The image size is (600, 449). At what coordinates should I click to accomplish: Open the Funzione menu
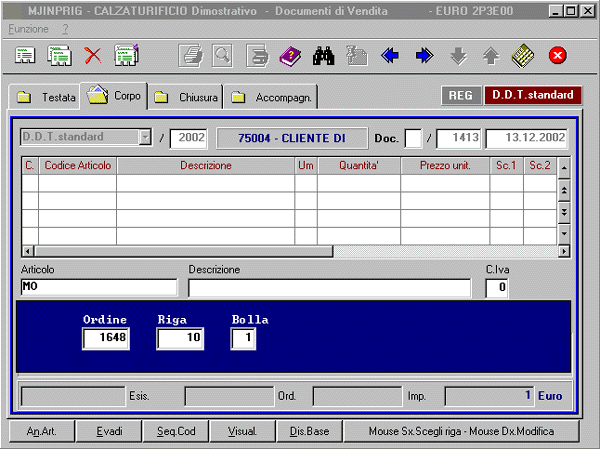pyautogui.click(x=28, y=29)
